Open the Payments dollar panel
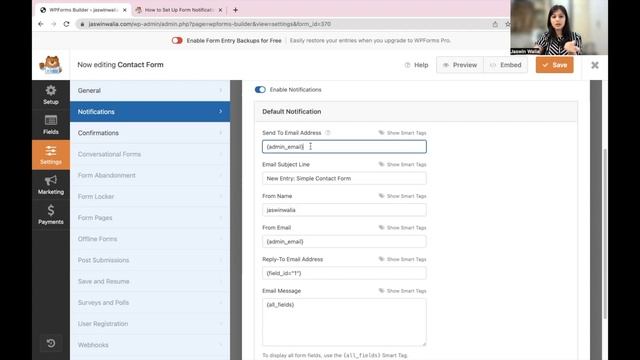The image size is (640, 360). click(51, 215)
